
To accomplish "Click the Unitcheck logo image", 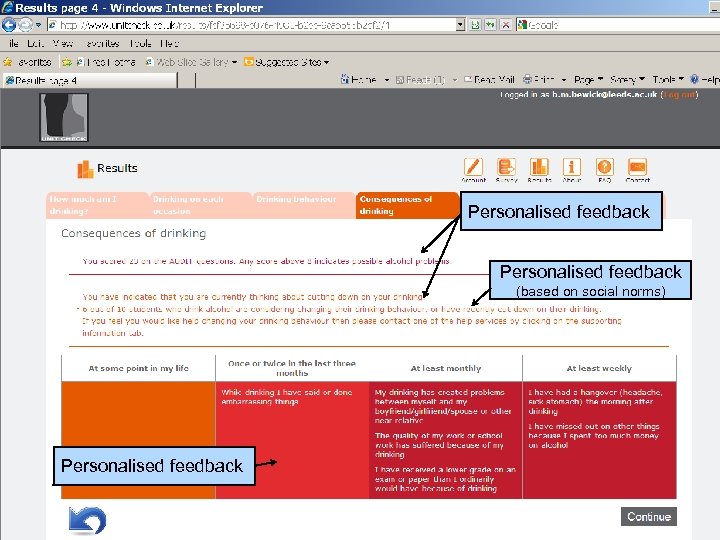I will (x=64, y=118).
